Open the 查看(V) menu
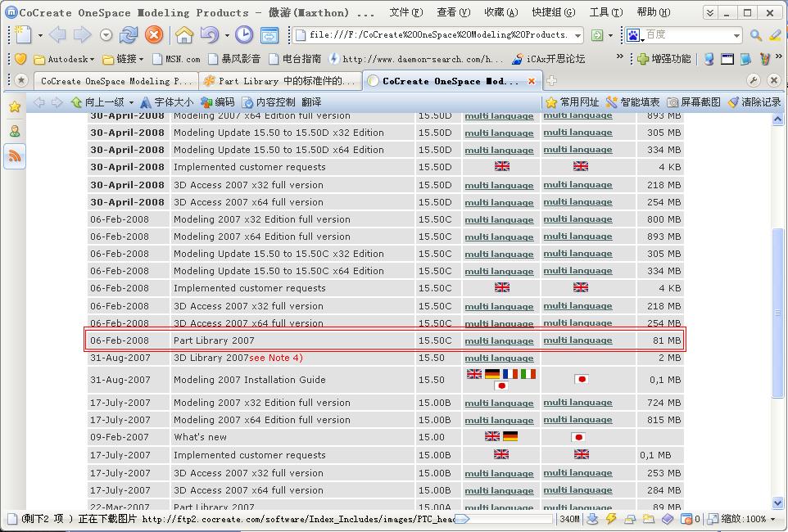 453,12
